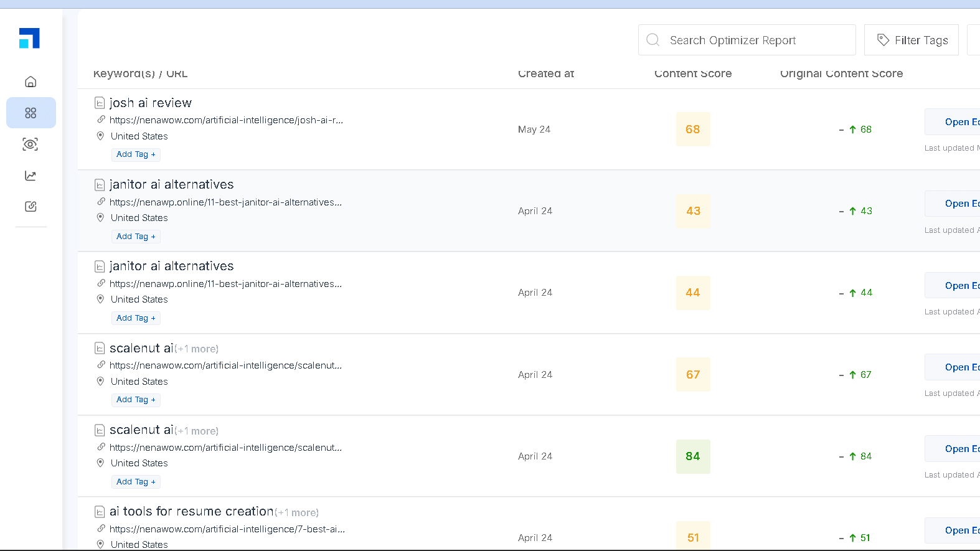Click location pin in the josh ai review row
This screenshot has height=551, width=980.
click(x=100, y=136)
